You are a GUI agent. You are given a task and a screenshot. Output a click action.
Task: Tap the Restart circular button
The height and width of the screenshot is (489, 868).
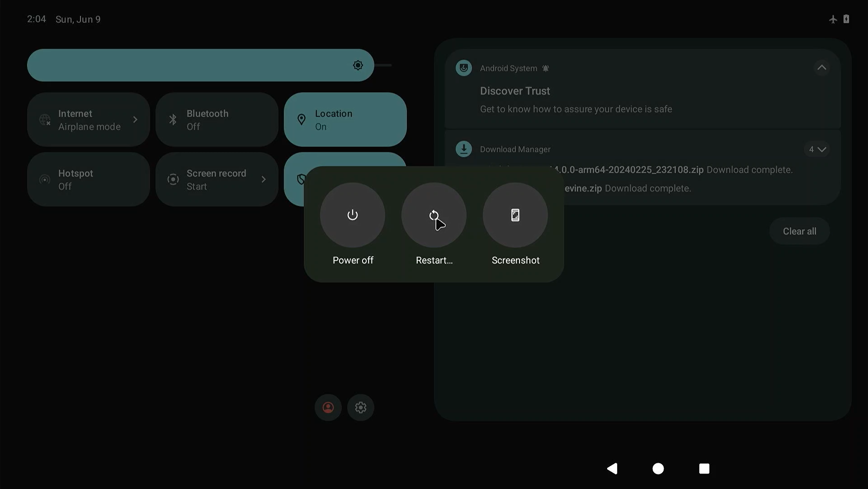click(434, 215)
